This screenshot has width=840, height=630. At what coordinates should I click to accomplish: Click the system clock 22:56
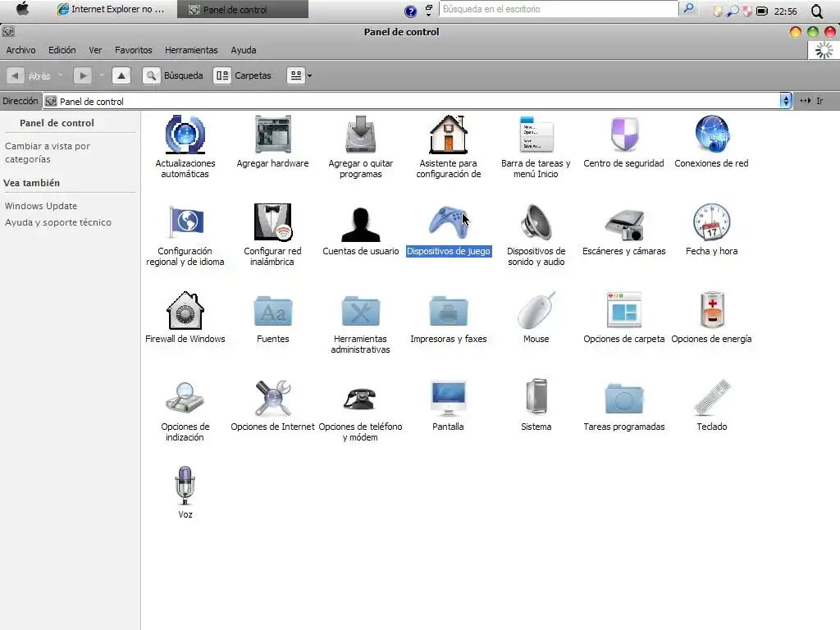coord(785,11)
